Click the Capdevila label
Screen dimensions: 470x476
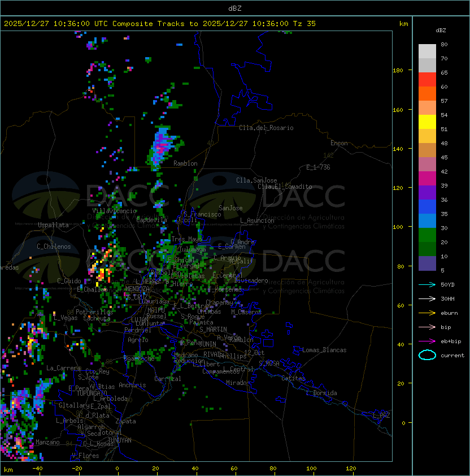pos(151,219)
